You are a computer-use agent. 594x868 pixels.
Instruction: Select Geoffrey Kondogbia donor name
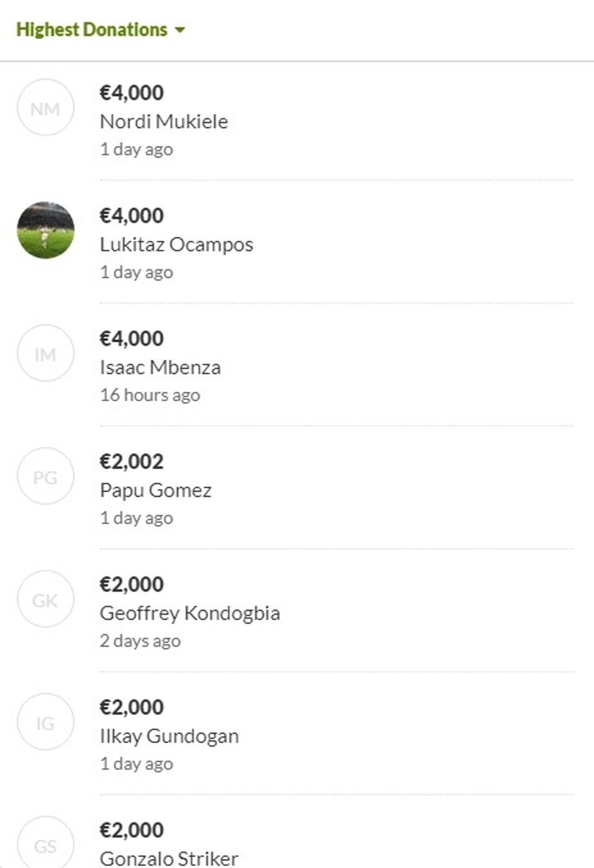pyautogui.click(x=190, y=613)
